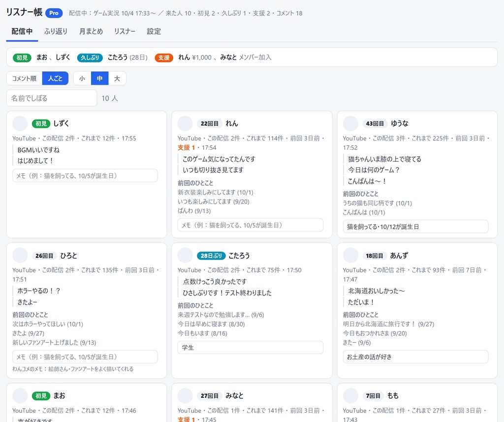Click 支援 1 on れん's card

(186, 147)
